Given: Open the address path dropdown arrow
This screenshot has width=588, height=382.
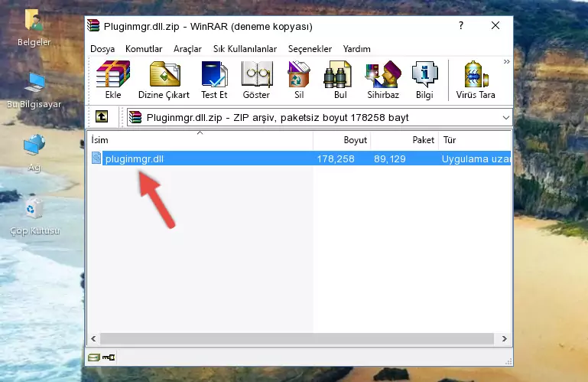Looking at the screenshot, I should point(506,118).
